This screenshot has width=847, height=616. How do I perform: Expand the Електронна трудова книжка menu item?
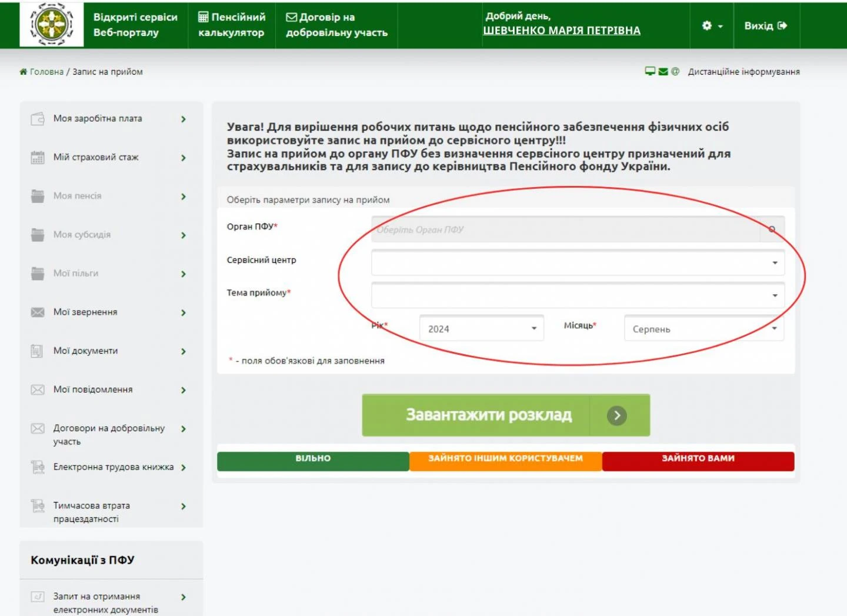[x=184, y=468]
